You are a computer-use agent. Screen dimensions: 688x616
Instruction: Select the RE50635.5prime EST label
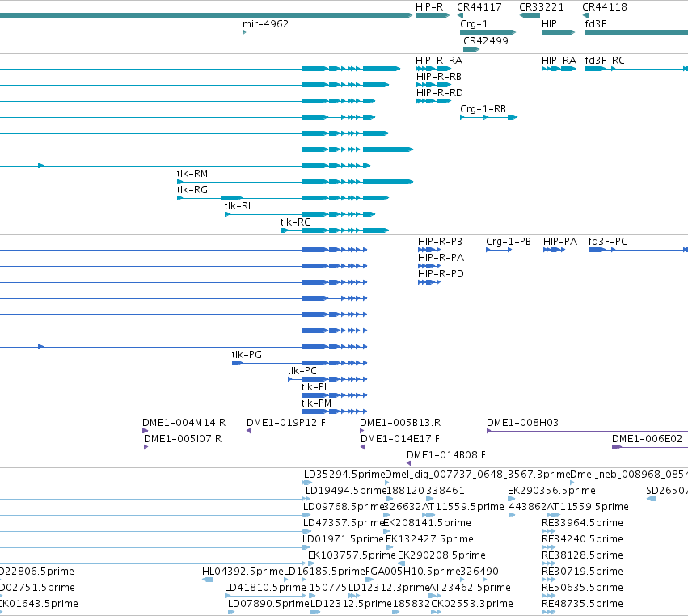click(582, 589)
